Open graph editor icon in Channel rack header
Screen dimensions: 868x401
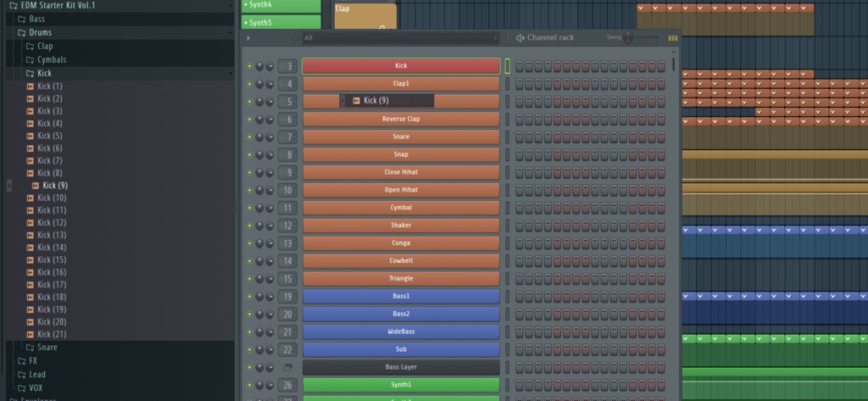click(672, 38)
